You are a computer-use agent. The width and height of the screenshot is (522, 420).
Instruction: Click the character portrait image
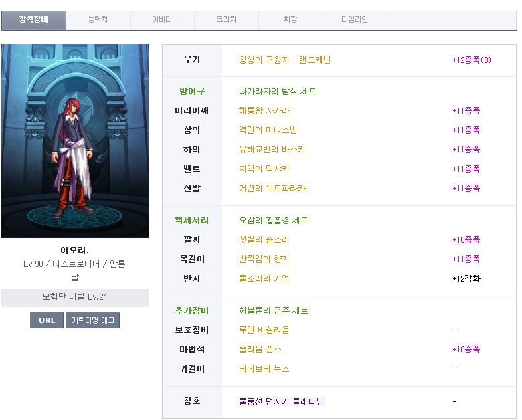(x=75, y=141)
